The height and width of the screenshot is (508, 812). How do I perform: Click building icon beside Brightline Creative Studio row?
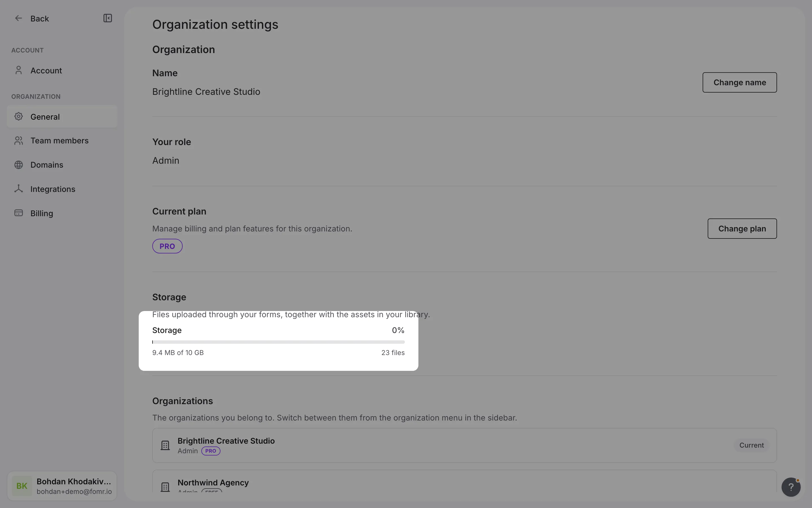click(165, 445)
